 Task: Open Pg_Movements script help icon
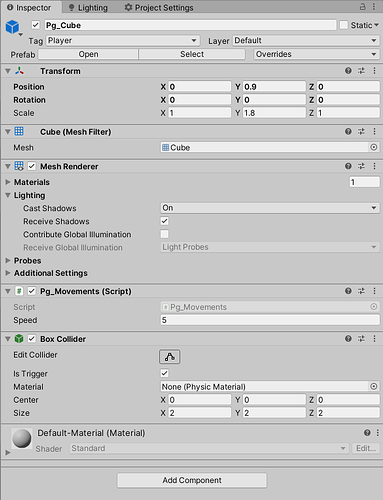pos(348,291)
